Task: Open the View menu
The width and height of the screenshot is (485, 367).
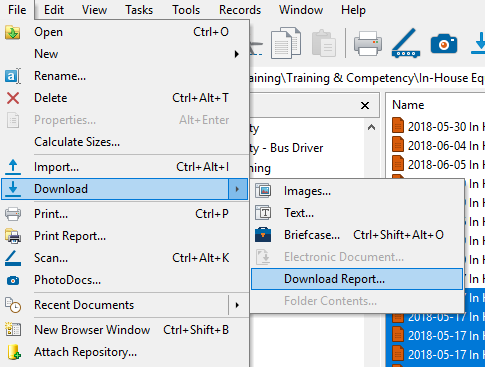Action: (x=94, y=10)
